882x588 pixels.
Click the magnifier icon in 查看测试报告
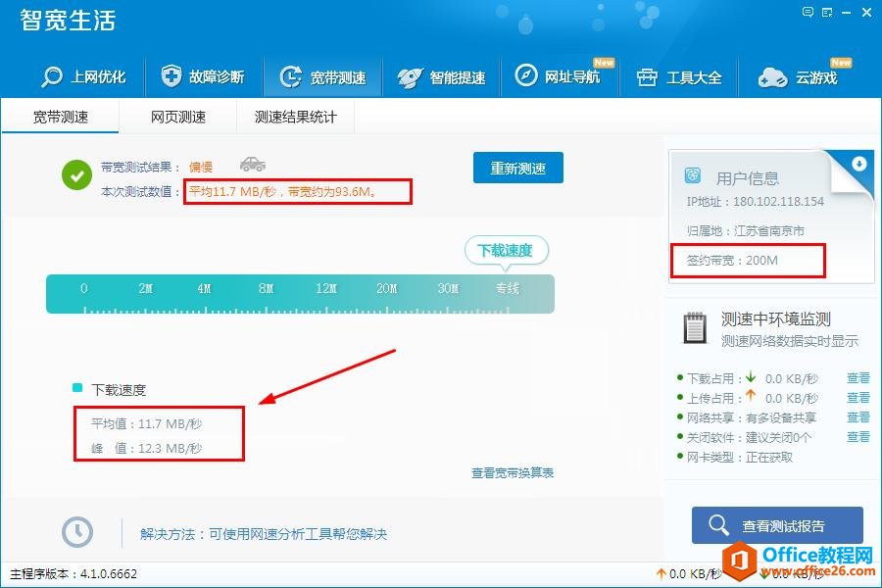pos(718,525)
